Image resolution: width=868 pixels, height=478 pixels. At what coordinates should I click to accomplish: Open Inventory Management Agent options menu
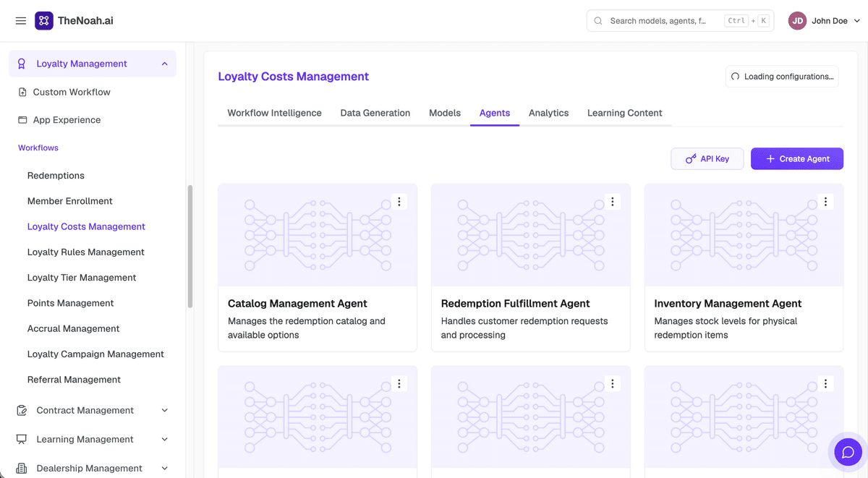click(x=825, y=202)
